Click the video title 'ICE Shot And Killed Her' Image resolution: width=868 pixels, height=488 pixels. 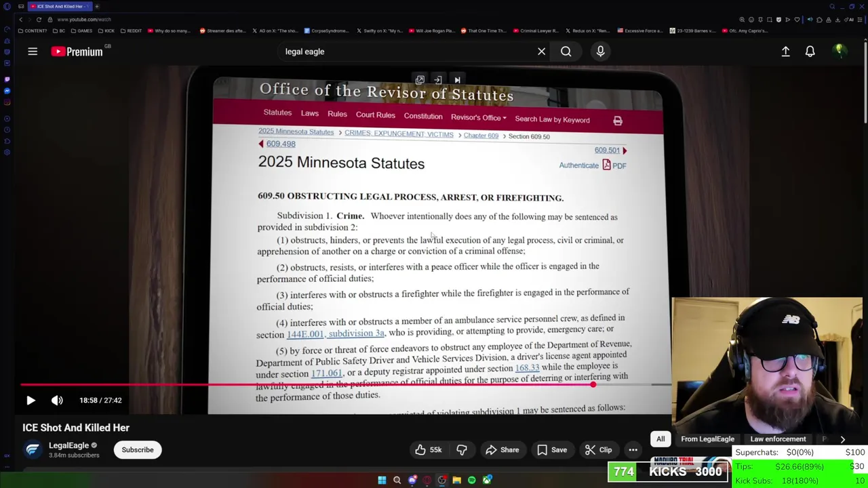tap(76, 428)
